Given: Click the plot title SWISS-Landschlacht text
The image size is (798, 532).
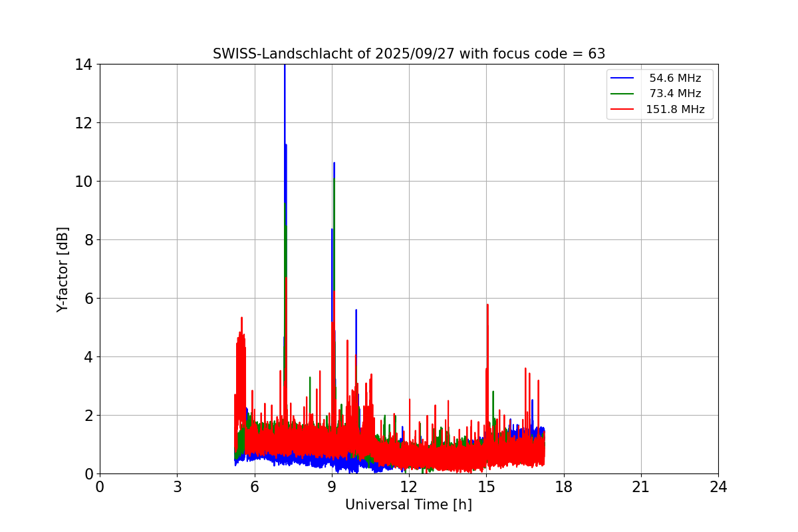Looking at the screenshot, I should coord(409,54).
